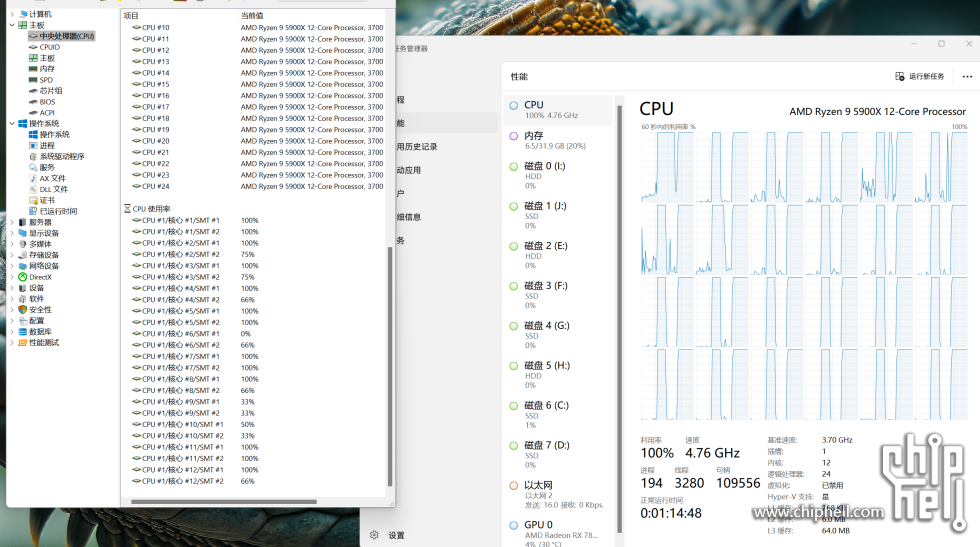Collapse the top-level 主板 branch chevron
This screenshot has width=980, height=547.
(x=12, y=25)
